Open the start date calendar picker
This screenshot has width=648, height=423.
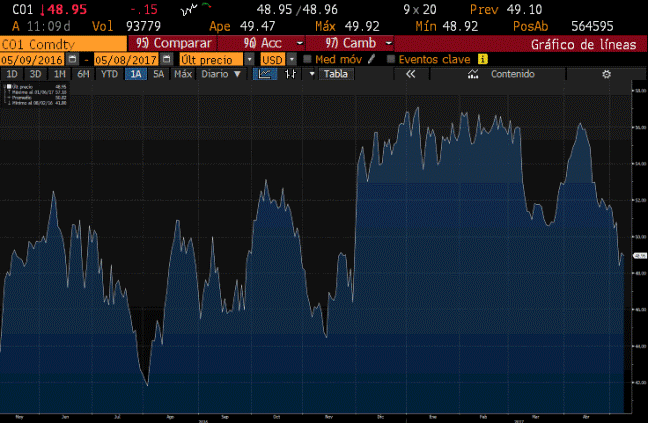coord(72,59)
